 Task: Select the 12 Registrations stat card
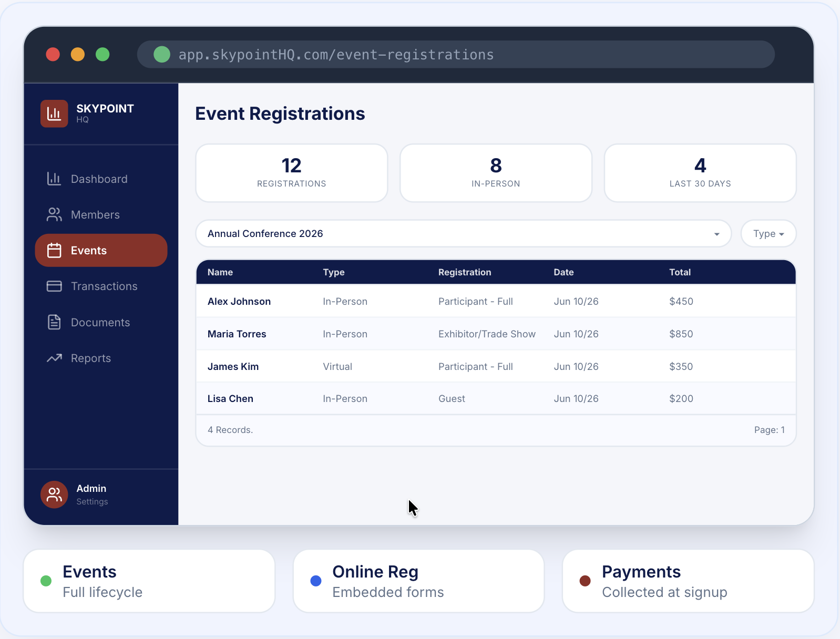tap(292, 173)
